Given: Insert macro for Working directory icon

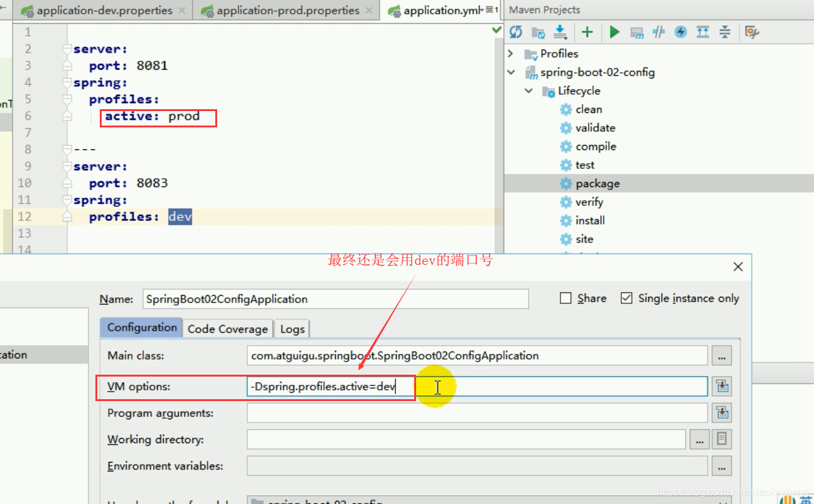Looking at the screenshot, I should click(722, 439).
